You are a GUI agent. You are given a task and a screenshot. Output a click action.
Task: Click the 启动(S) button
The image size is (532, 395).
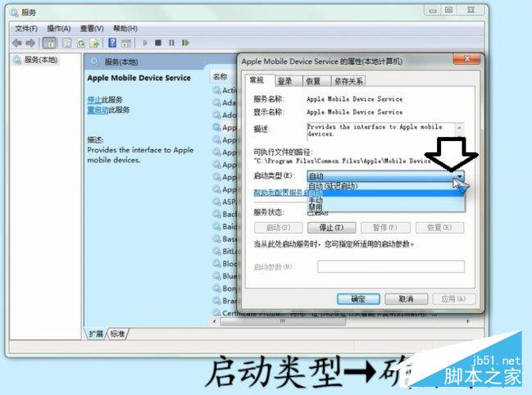[278, 228]
